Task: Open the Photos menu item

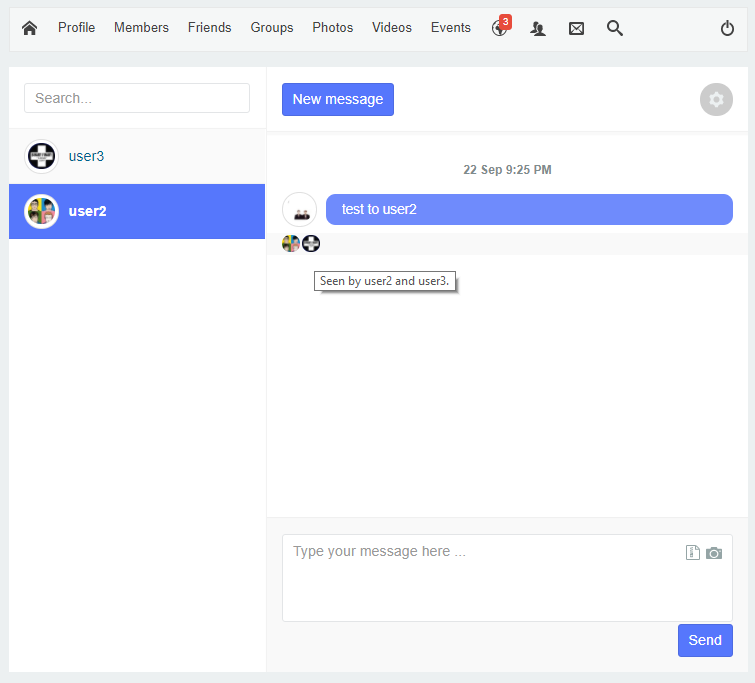Action: (x=332, y=28)
